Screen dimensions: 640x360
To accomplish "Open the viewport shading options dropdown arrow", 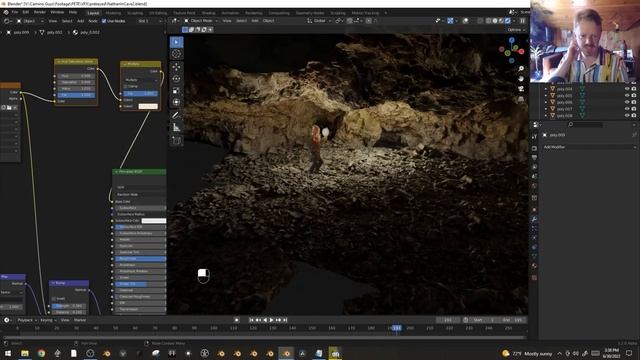I will (514, 21).
